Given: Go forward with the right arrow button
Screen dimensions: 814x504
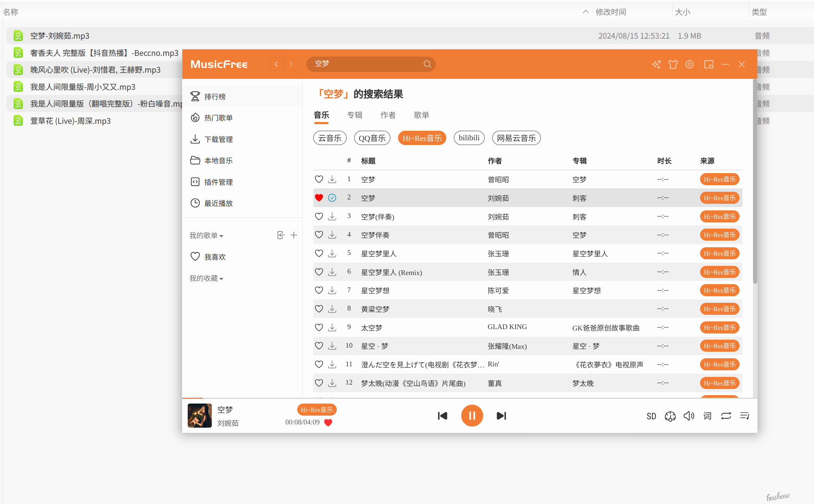Looking at the screenshot, I should click(291, 64).
